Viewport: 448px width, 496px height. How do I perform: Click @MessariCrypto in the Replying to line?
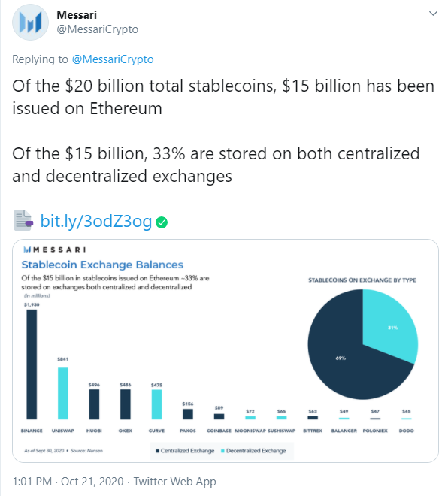click(113, 59)
